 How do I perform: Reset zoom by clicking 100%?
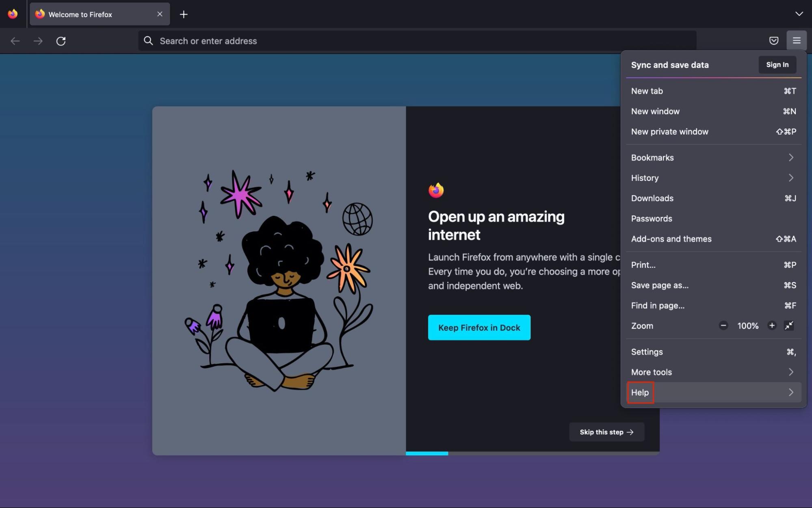748,326
